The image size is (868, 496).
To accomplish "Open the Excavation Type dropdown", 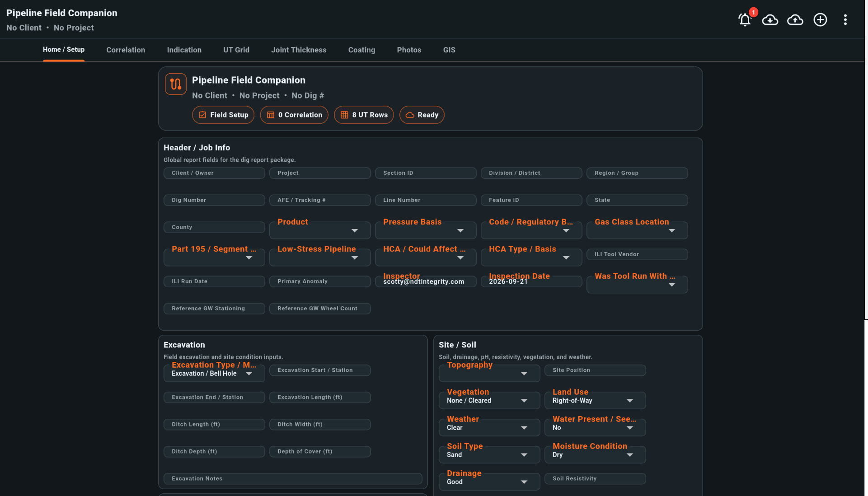I will (214, 373).
